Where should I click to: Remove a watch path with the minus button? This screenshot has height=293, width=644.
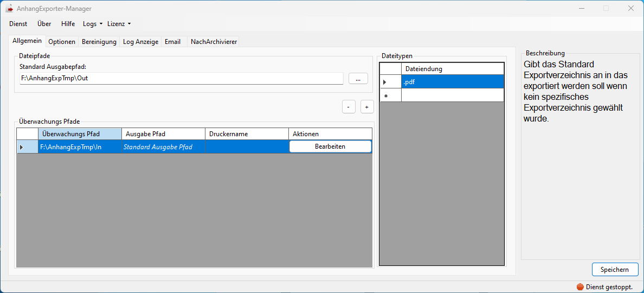click(348, 107)
